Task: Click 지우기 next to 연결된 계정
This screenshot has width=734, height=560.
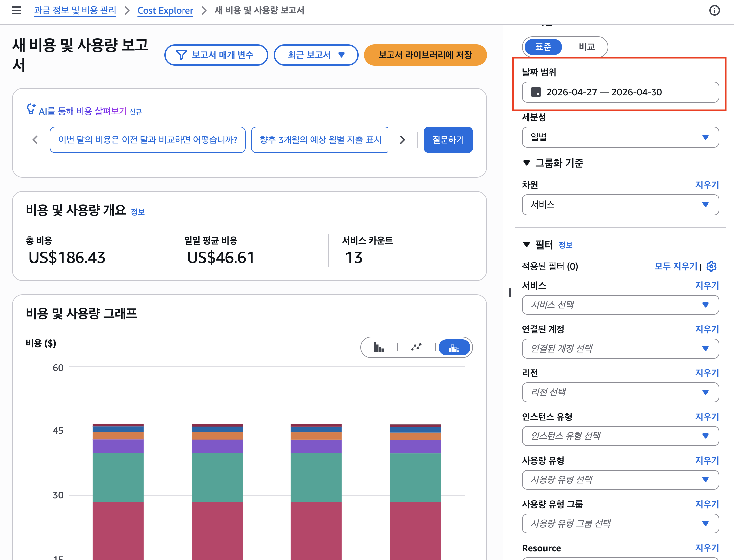Action: pyautogui.click(x=707, y=329)
